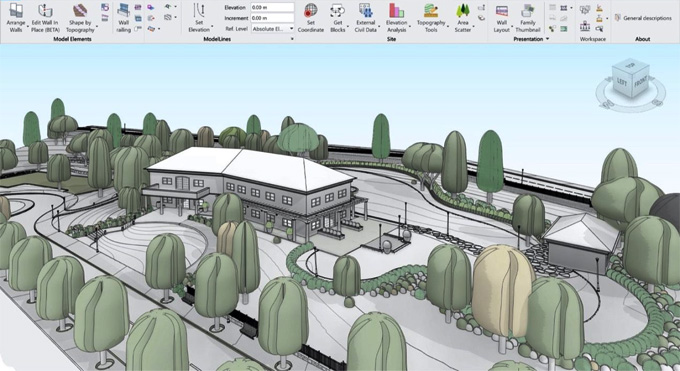Choose the Wall Layout icon

click(502, 10)
